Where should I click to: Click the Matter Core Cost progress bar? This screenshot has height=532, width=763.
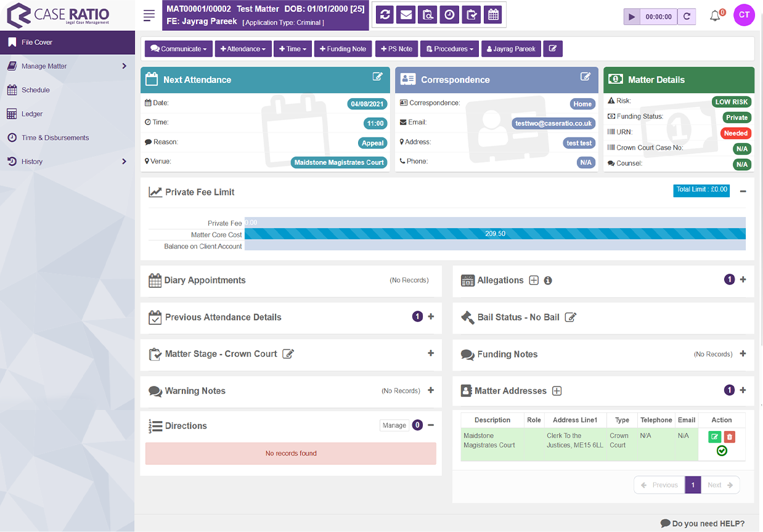pyautogui.click(x=494, y=234)
